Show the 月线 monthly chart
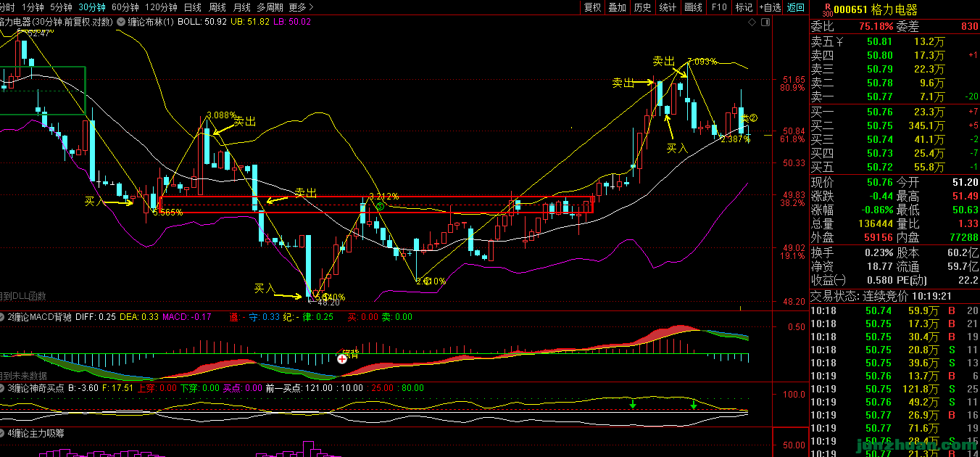Image resolution: width=980 pixels, height=457 pixels. tap(242, 7)
